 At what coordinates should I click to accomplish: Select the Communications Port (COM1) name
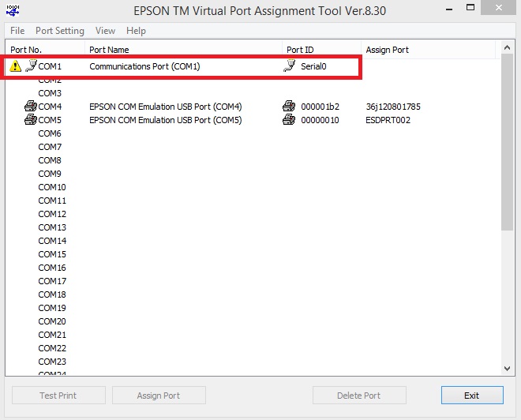point(144,66)
